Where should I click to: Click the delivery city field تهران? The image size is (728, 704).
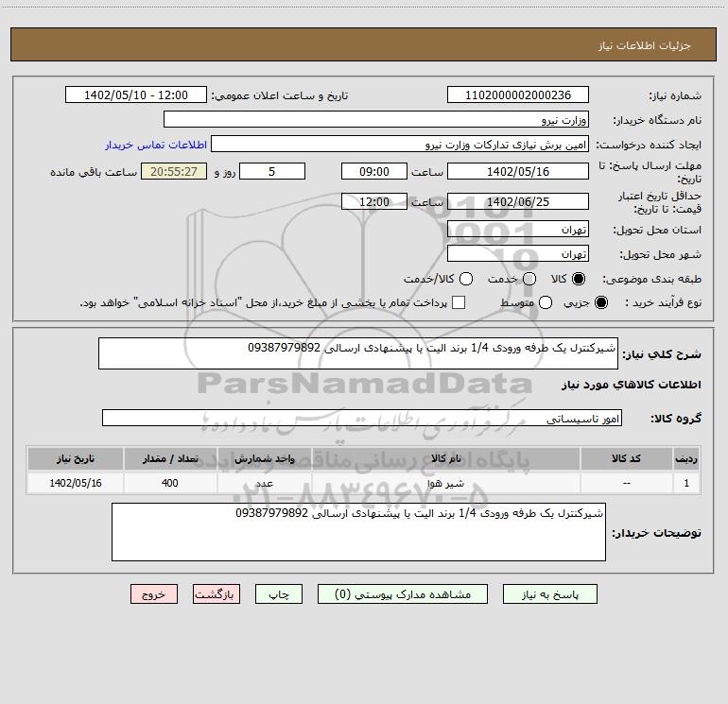tap(518, 253)
